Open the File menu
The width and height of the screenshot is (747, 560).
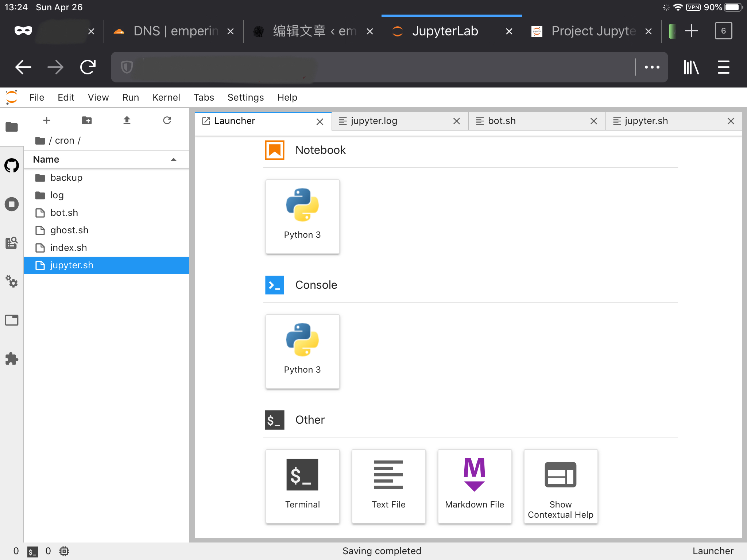click(x=36, y=97)
